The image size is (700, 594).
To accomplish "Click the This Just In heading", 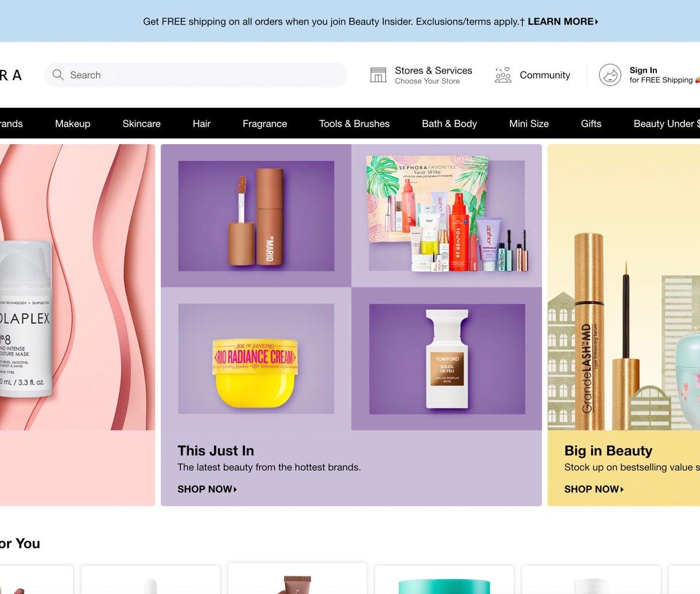I will tap(216, 450).
